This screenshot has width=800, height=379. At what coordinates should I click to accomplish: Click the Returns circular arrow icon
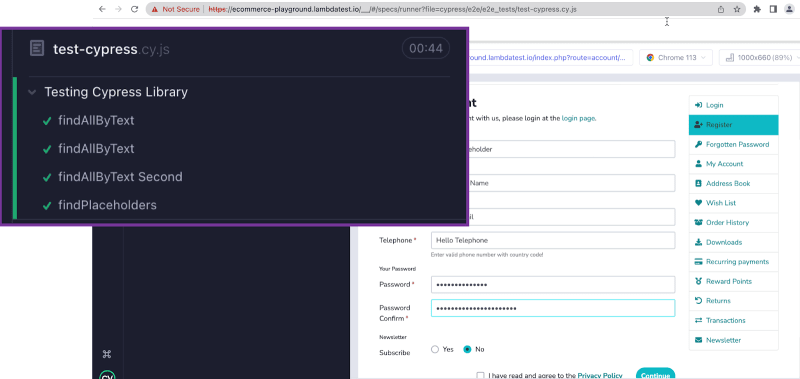pyautogui.click(x=698, y=301)
